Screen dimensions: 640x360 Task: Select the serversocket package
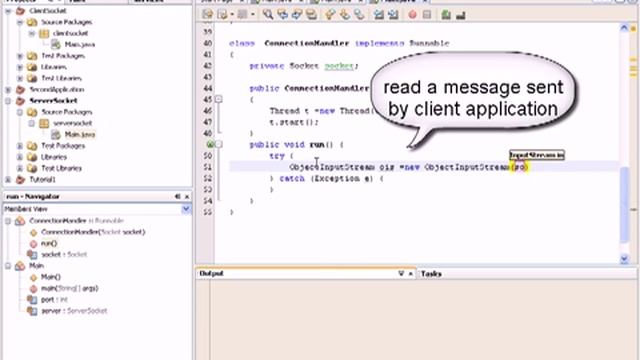72,123
